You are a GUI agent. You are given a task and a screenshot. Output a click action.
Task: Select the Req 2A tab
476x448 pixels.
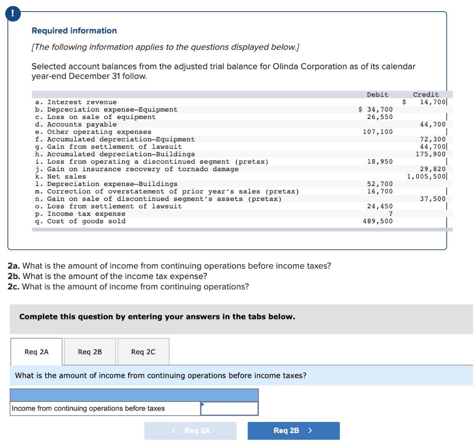coord(36,352)
